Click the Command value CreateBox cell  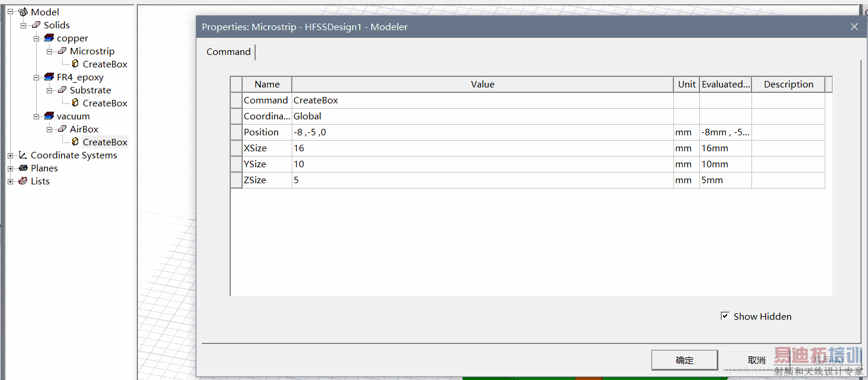pos(483,100)
